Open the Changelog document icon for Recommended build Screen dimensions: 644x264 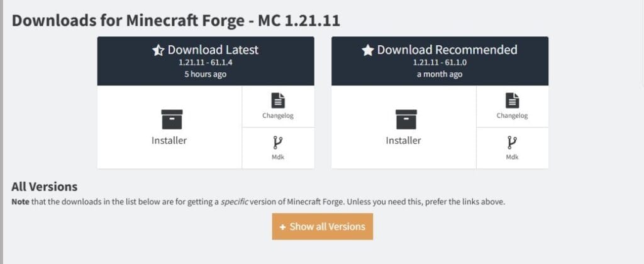coord(512,100)
